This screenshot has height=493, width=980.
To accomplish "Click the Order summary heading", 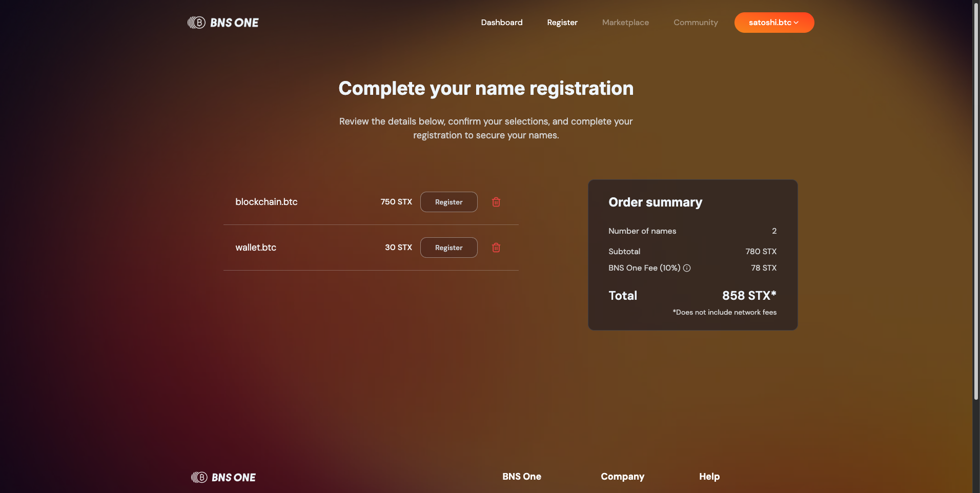I will [656, 202].
